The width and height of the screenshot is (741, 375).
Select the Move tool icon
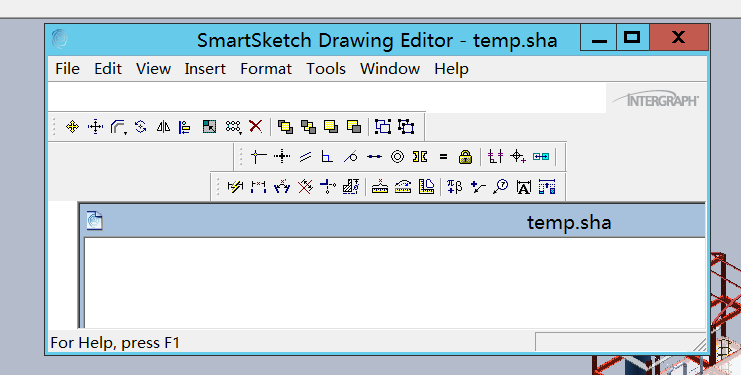pos(72,127)
